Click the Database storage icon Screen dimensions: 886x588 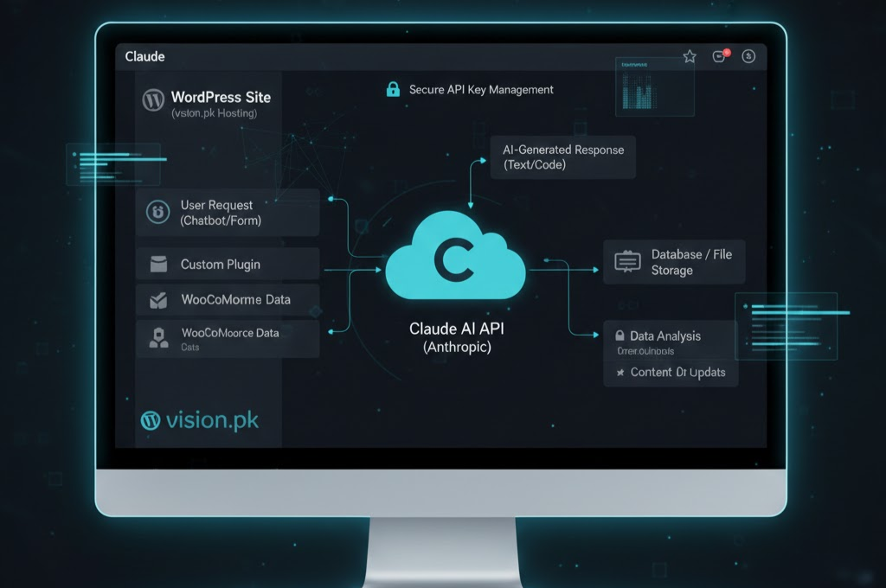[626, 262]
